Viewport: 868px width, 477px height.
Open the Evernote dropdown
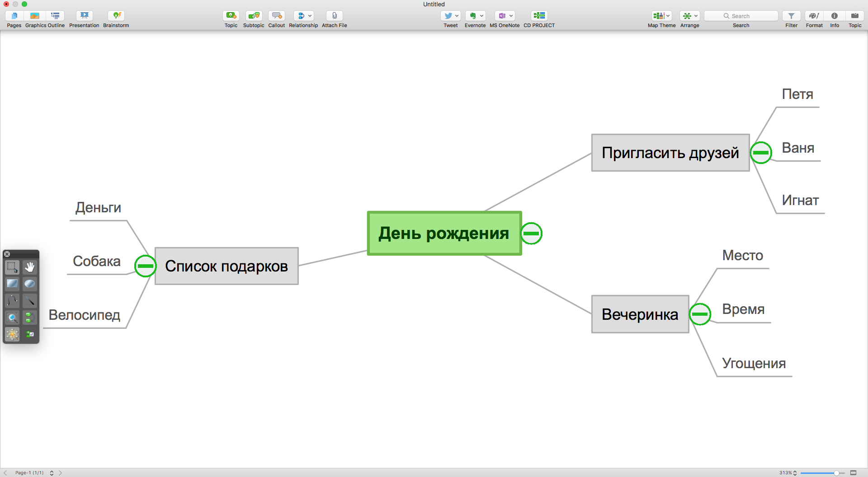point(481,16)
